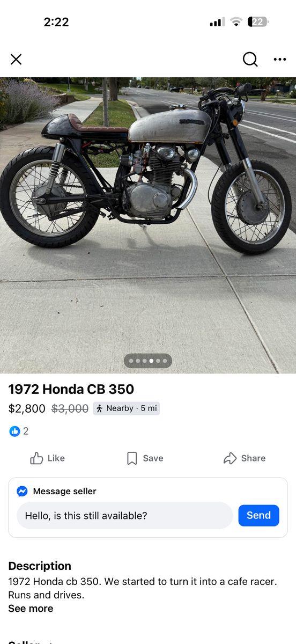Screen dimensions: 296x644
Task: Share the Honda CB 350 listing
Action: 245,458
